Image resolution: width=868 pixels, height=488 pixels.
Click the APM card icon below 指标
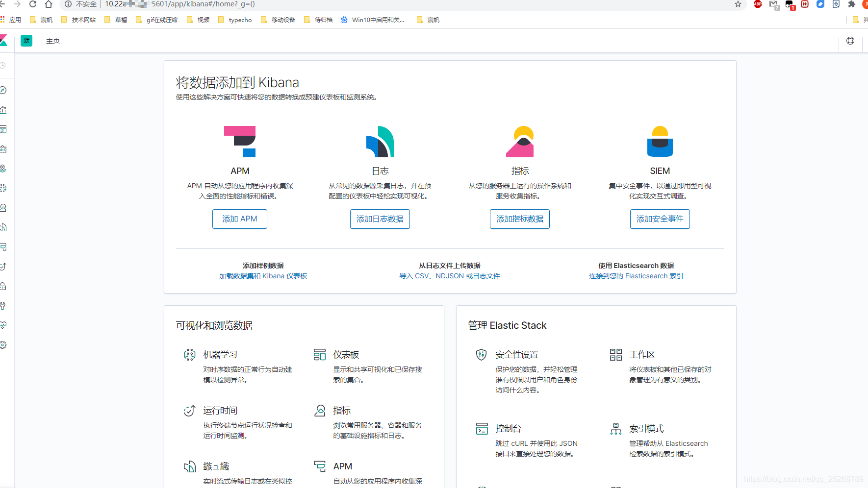point(320,466)
